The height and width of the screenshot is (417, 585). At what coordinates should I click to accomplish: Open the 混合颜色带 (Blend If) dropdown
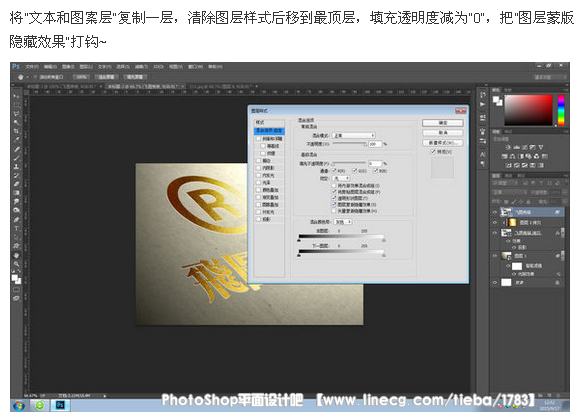(343, 222)
